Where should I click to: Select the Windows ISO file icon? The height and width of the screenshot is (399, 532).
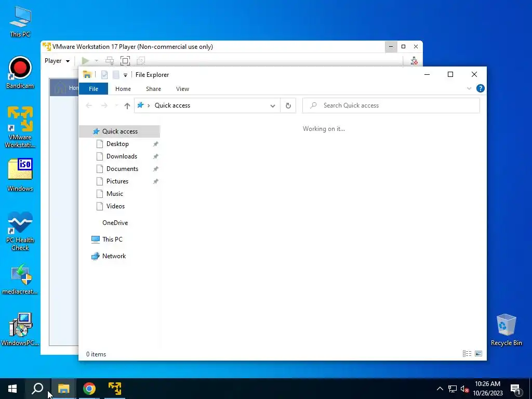point(20,175)
